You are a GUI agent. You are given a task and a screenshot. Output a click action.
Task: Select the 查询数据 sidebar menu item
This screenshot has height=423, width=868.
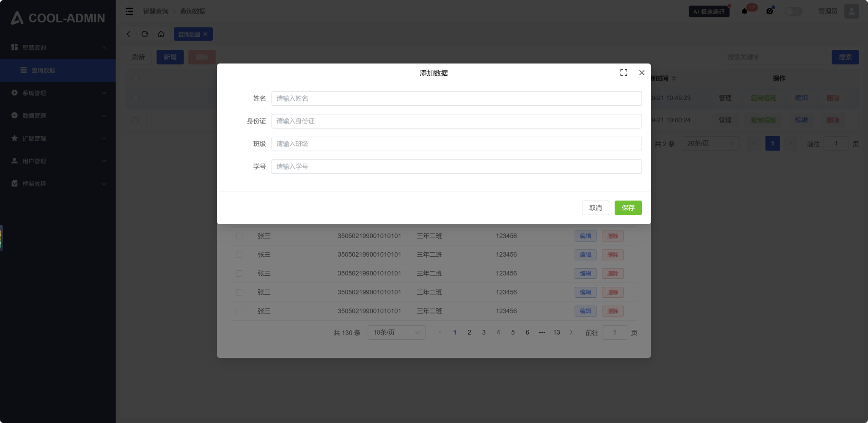[58, 70]
